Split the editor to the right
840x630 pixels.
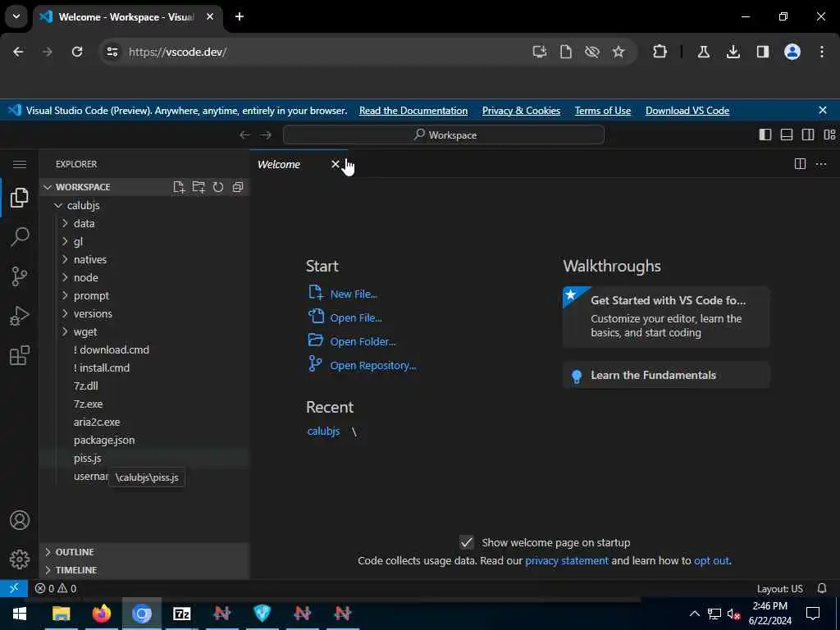(800, 164)
